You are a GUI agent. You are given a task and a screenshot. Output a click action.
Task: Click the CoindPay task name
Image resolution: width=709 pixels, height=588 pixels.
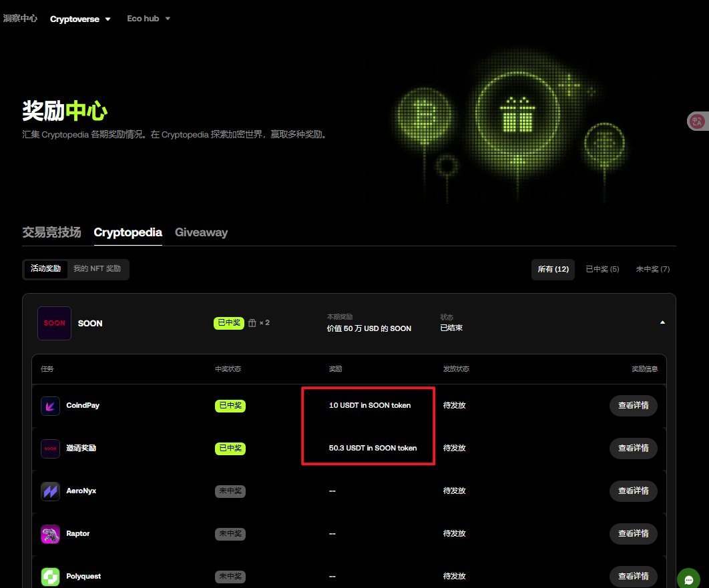[83, 405]
